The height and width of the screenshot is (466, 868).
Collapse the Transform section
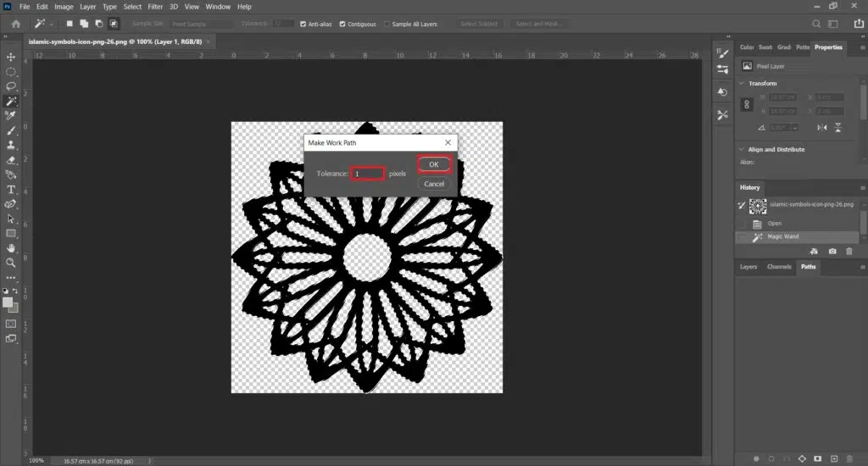(743, 83)
